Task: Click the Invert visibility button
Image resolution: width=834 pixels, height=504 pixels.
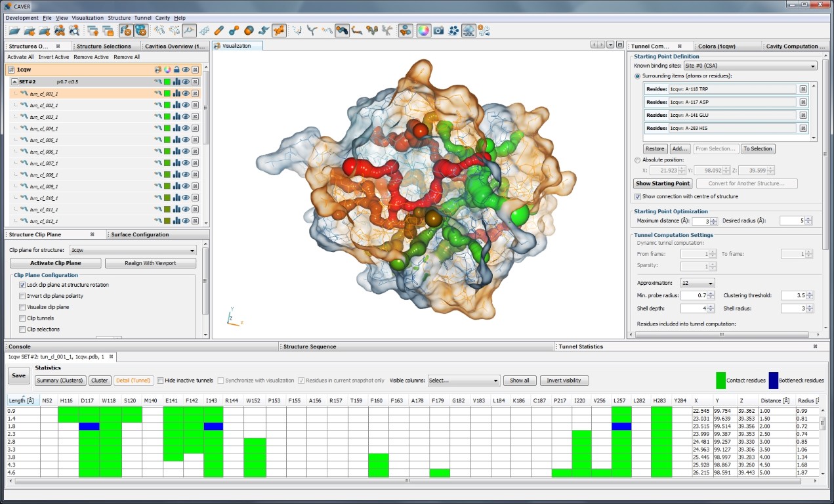Action: (x=564, y=381)
